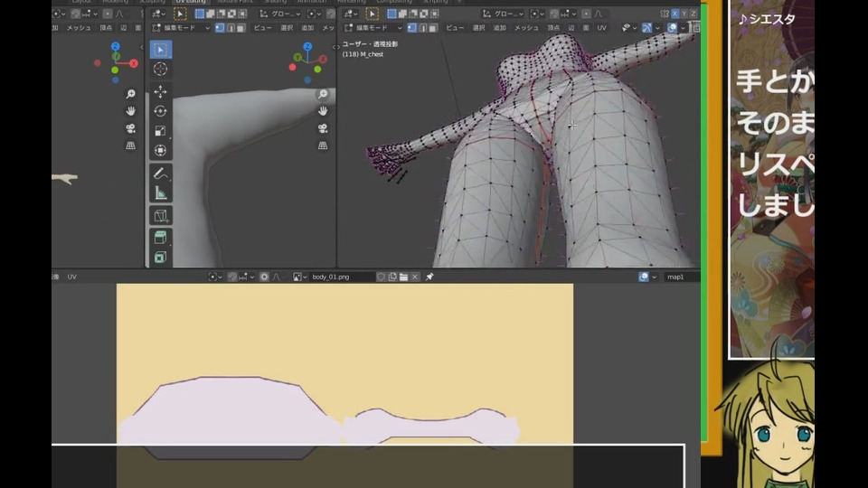Screen dimensions: 868x488
Task: Toggle the X mirror axis button
Action: click(675, 14)
